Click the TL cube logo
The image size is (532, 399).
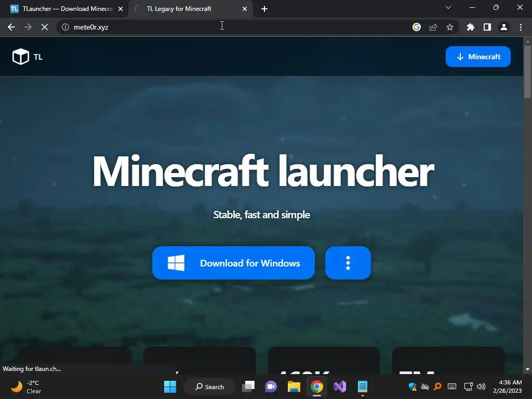click(x=21, y=56)
